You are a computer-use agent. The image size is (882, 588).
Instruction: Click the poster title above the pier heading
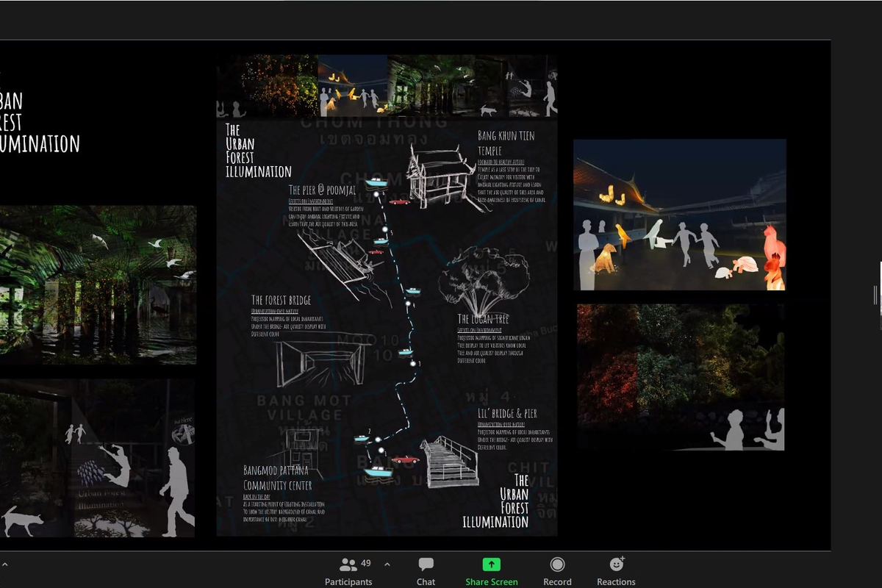tap(258, 151)
